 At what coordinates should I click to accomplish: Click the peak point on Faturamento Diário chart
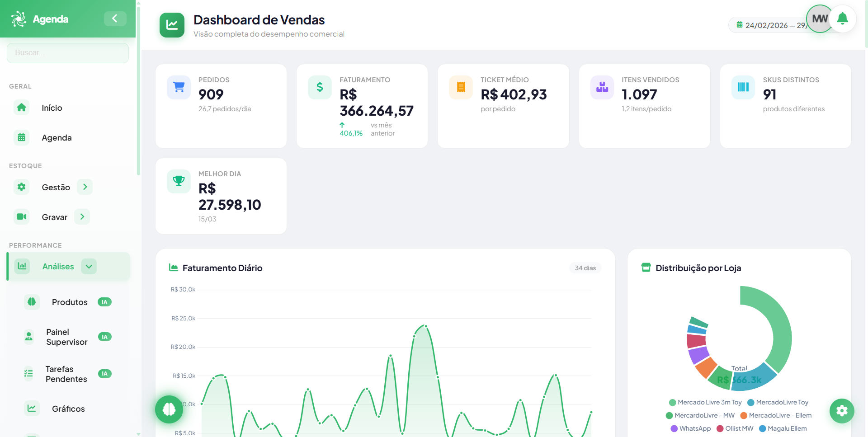(x=425, y=326)
